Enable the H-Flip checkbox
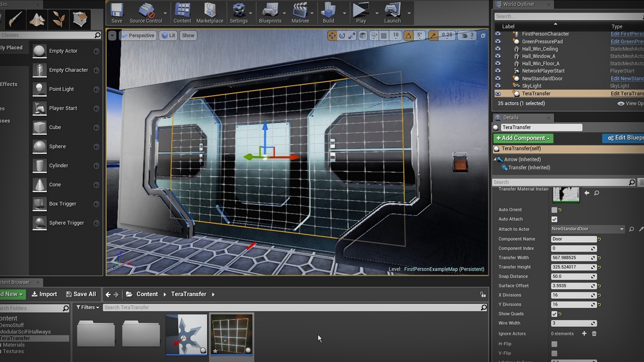Viewport: 644px width, 362px height. point(554,344)
